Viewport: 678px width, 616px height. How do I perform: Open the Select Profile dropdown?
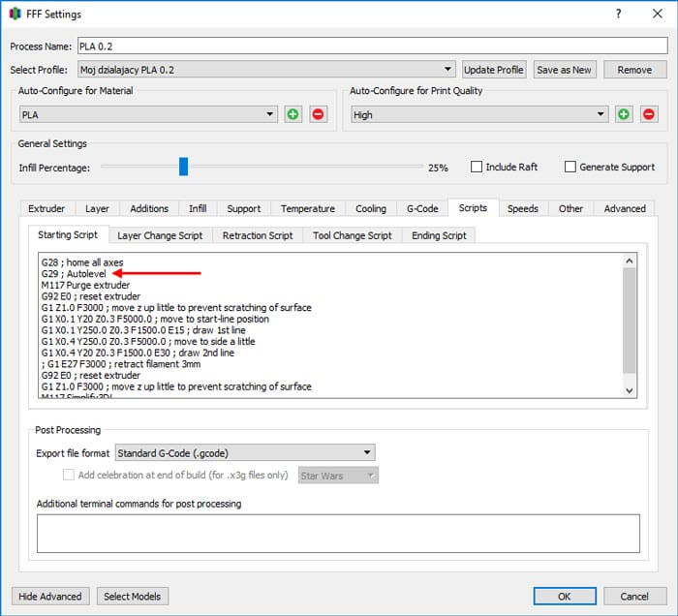266,70
